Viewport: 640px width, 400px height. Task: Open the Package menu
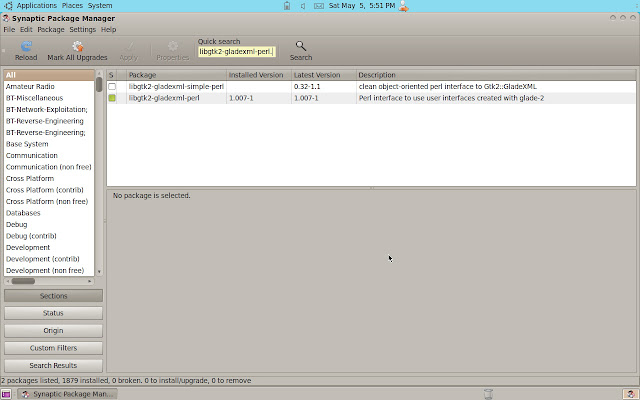51,29
